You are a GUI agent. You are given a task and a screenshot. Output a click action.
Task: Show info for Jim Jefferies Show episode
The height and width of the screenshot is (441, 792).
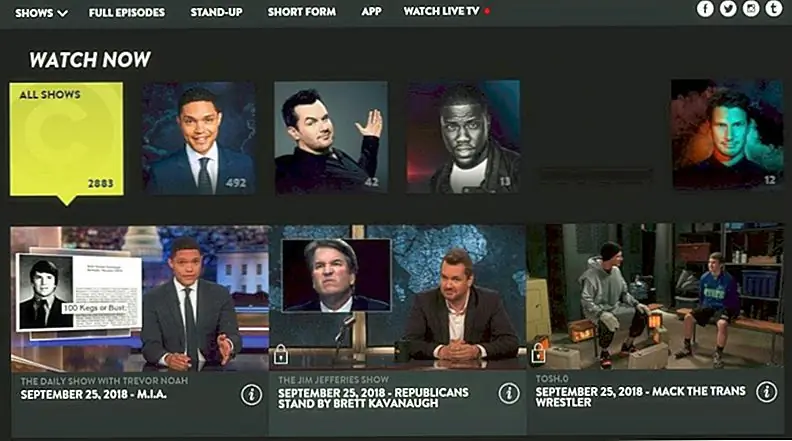point(509,393)
